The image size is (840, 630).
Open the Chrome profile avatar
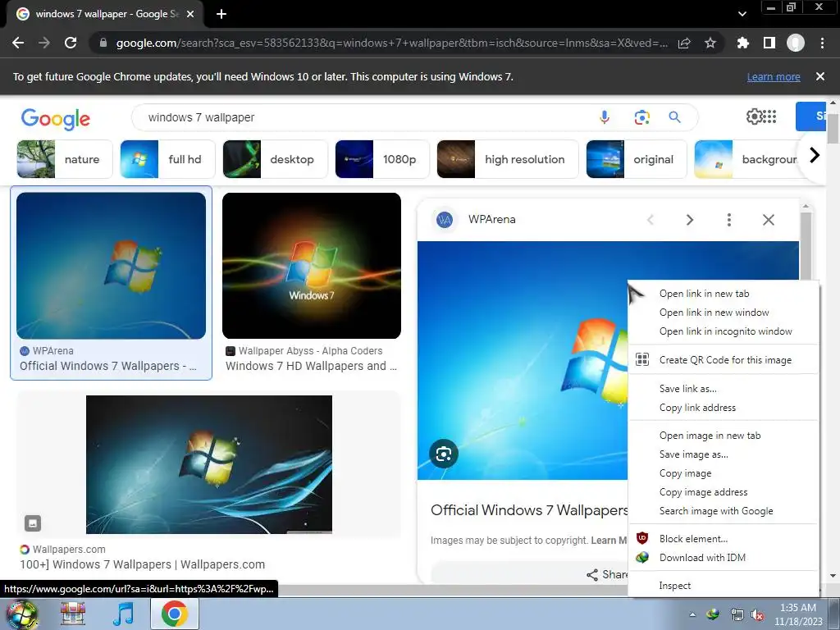coord(796,43)
